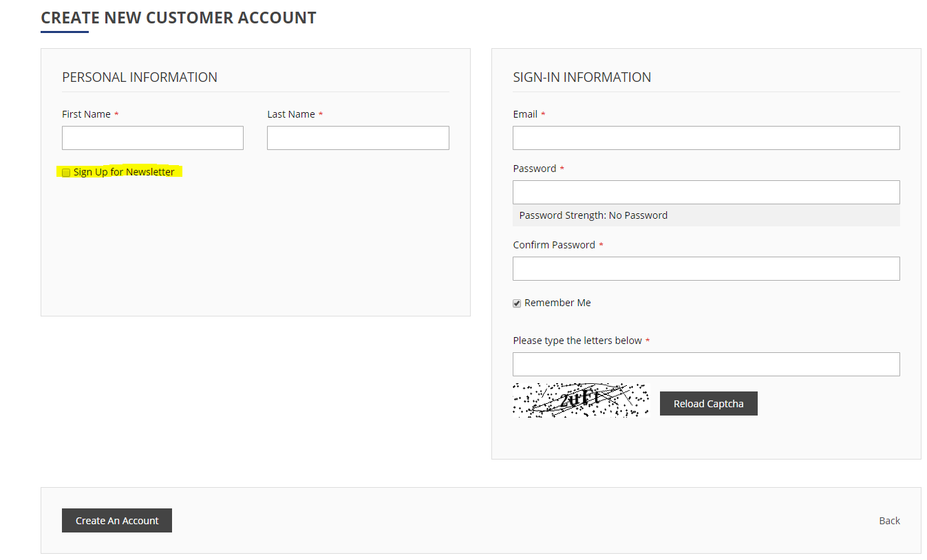Focus the Confirm Password field
The image size is (927, 560).
(706, 268)
